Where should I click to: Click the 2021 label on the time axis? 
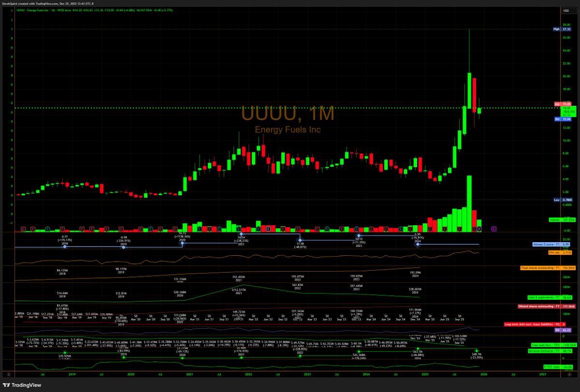[x=190, y=374]
